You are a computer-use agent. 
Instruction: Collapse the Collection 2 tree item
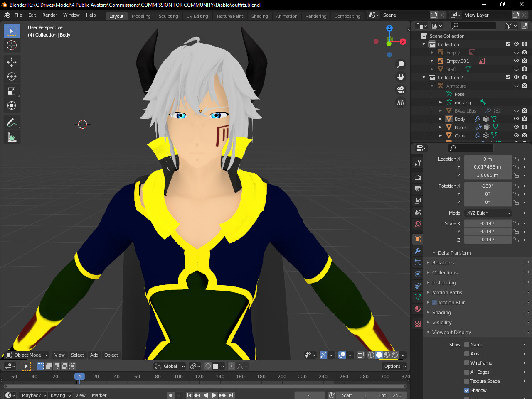[424, 77]
